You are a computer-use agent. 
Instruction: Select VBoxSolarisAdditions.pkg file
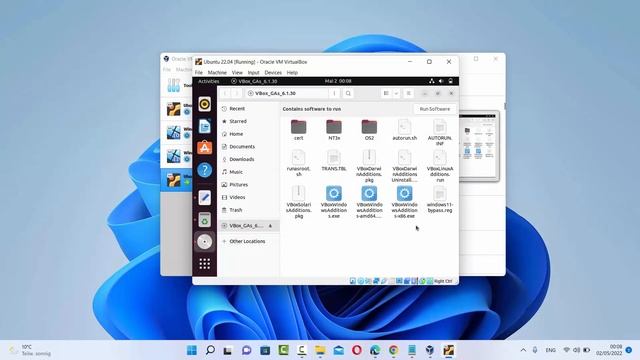(x=299, y=202)
